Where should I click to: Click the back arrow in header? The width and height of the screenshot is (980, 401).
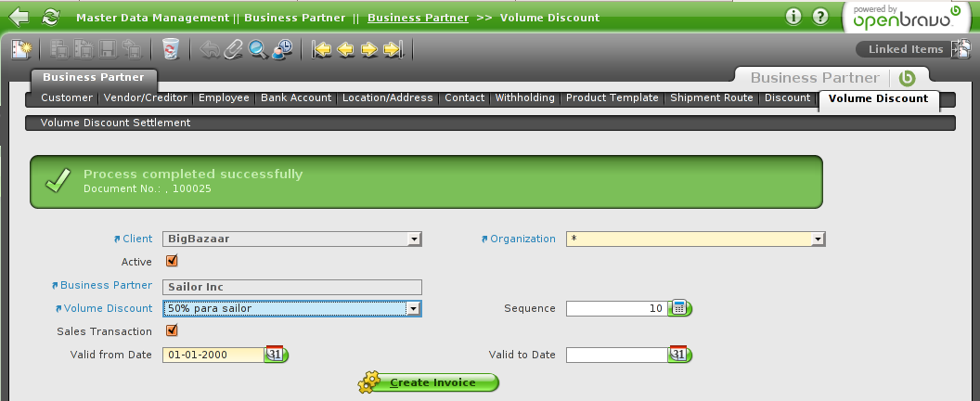click(x=19, y=17)
